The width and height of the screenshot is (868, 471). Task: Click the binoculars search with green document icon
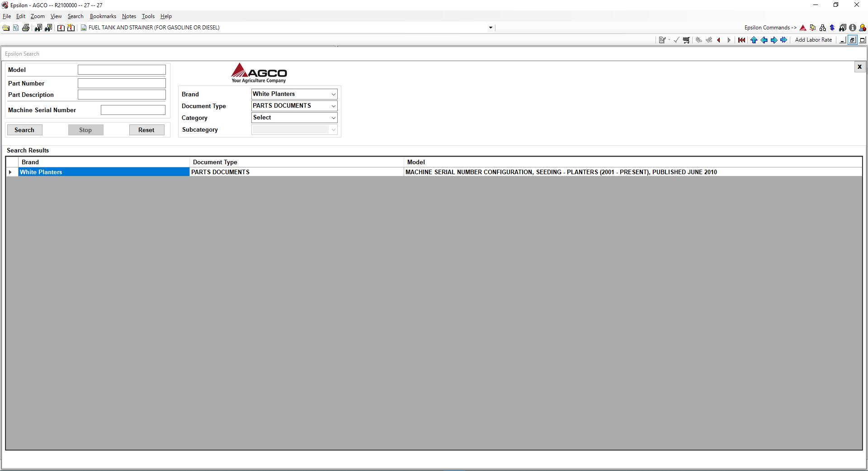tap(48, 28)
